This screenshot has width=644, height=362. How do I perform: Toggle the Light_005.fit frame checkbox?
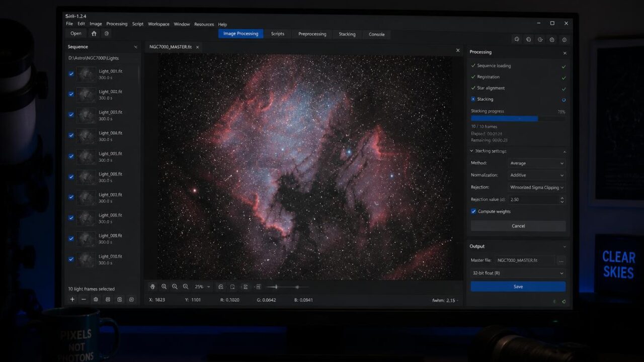tap(71, 156)
